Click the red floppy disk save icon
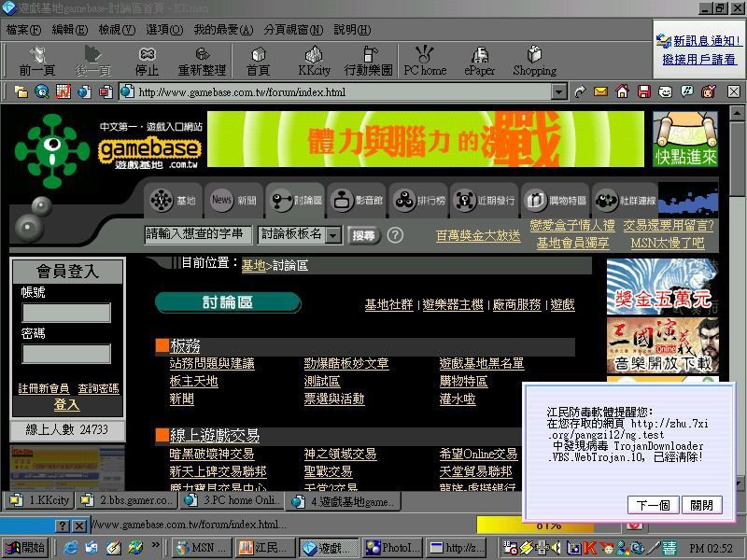 tap(643, 91)
